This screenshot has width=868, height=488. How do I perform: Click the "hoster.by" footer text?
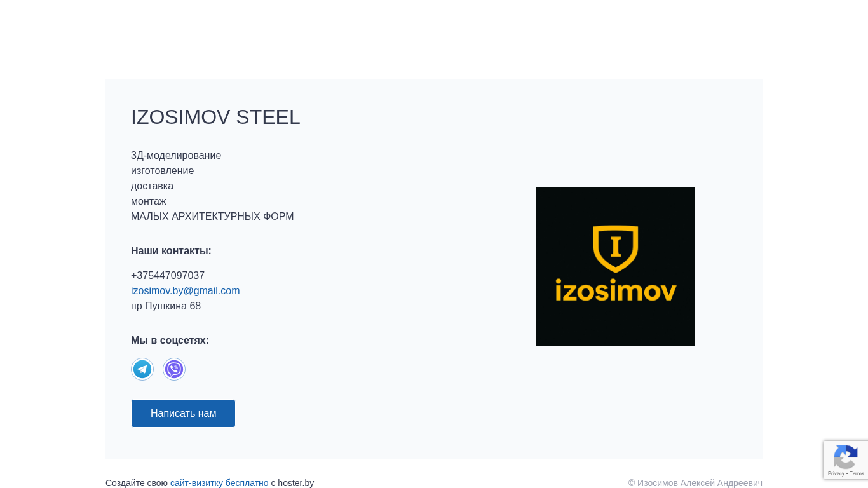pos(295,483)
